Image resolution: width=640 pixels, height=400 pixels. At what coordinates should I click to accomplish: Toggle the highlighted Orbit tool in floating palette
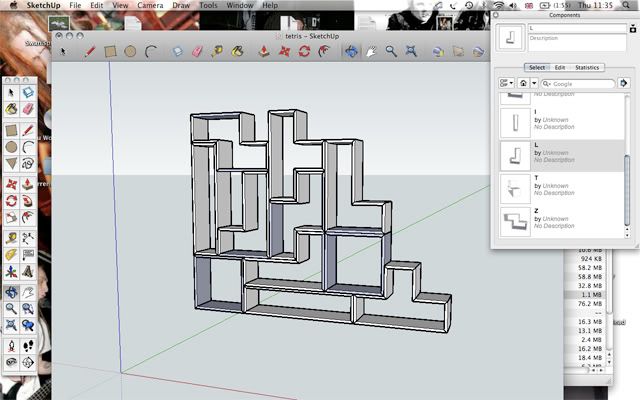click(x=11, y=292)
